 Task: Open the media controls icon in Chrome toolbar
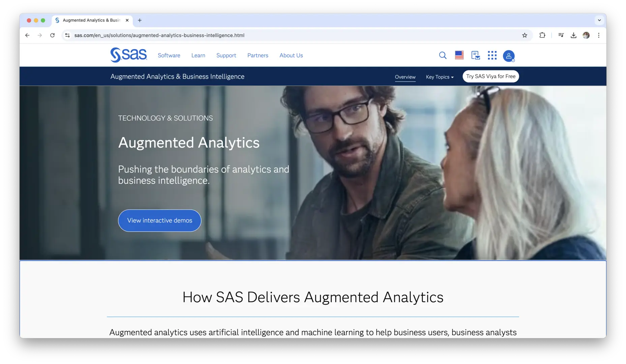point(561,35)
